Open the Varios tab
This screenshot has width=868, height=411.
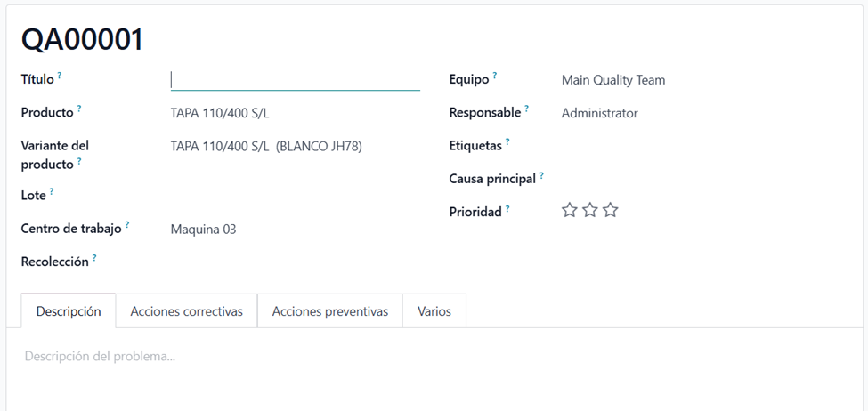[x=434, y=311]
